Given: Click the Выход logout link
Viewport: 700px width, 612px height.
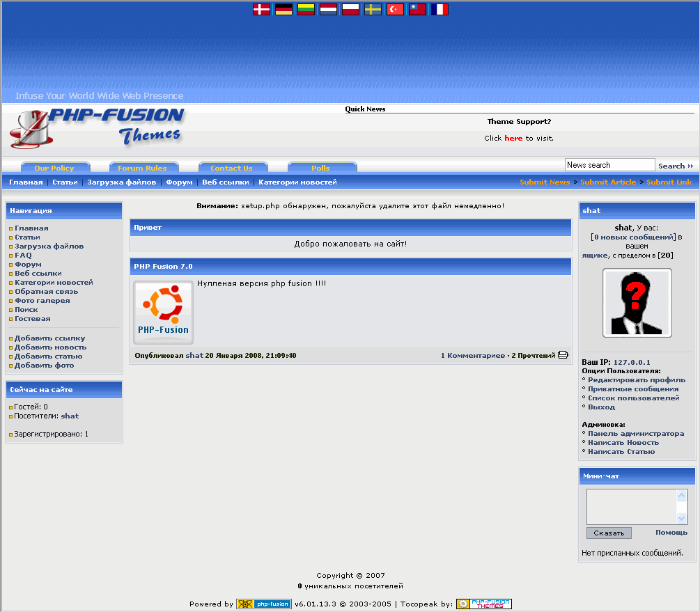Looking at the screenshot, I should pos(601,407).
